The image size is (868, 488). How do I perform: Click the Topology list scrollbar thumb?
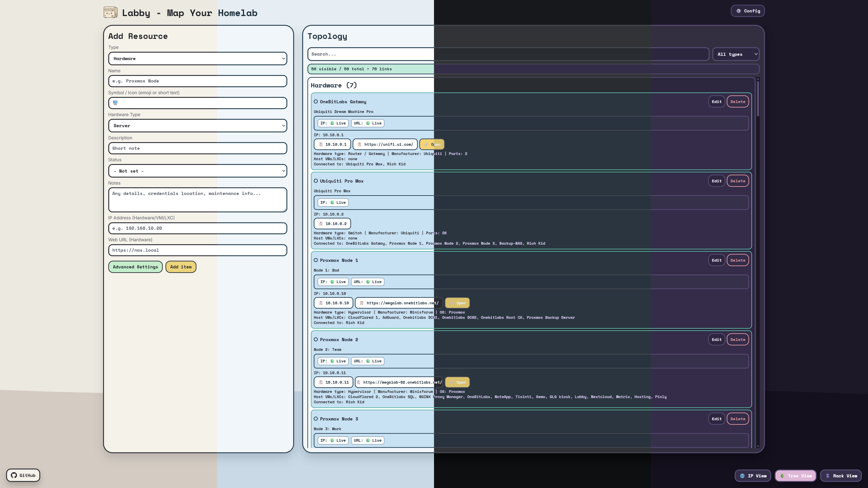758,98
